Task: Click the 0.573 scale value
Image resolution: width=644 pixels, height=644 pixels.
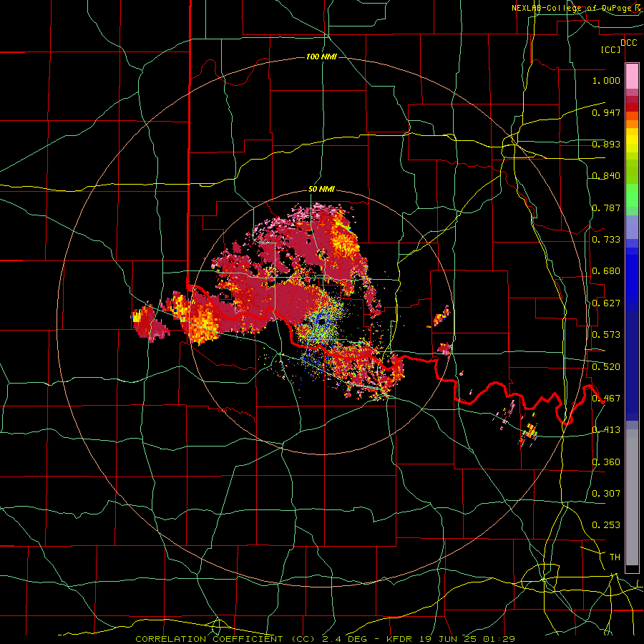Action: (x=606, y=335)
